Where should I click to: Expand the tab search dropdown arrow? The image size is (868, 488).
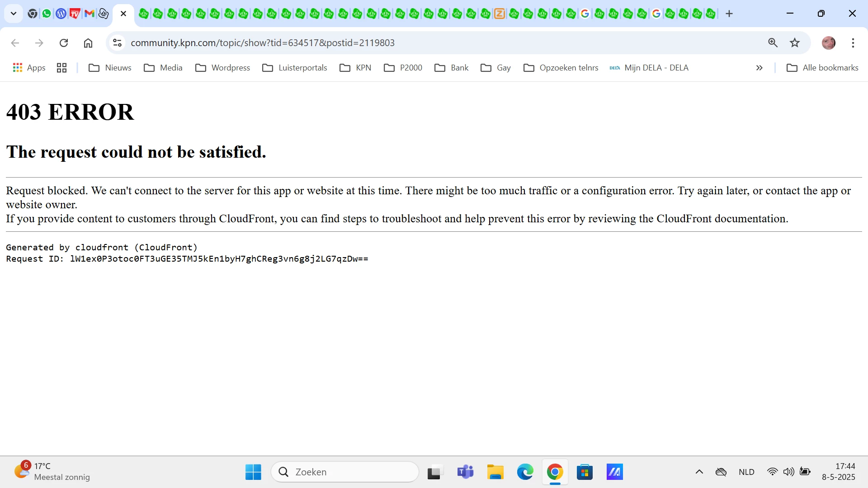pyautogui.click(x=14, y=14)
